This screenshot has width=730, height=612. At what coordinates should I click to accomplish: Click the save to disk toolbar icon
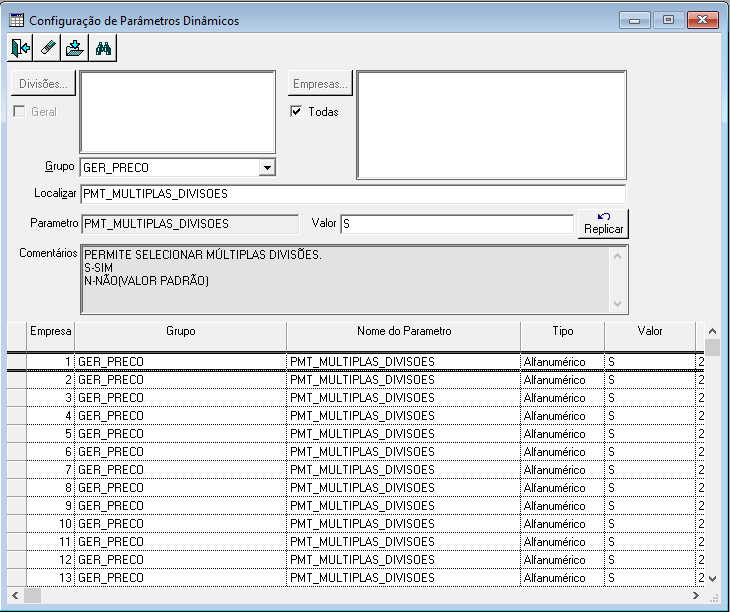click(x=75, y=48)
